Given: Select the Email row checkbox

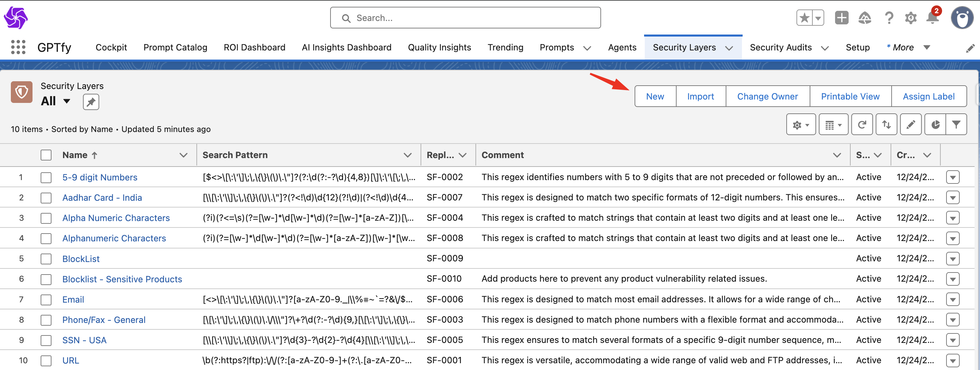Looking at the screenshot, I should (x=46, y=300).
